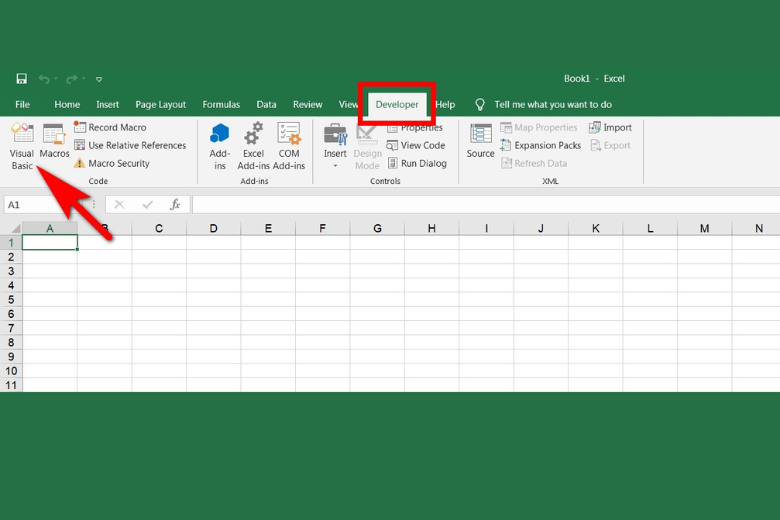Select column A header

[50, 228]
